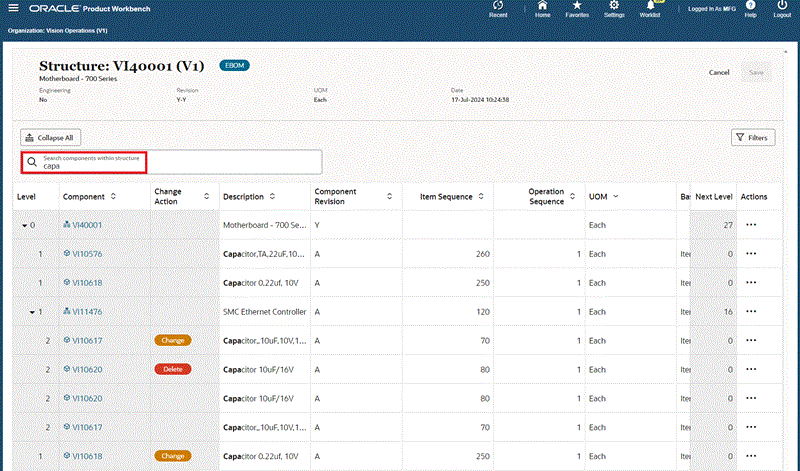
Task: Sort by Item Sequence column arrows
Action: tap(481, 196)
